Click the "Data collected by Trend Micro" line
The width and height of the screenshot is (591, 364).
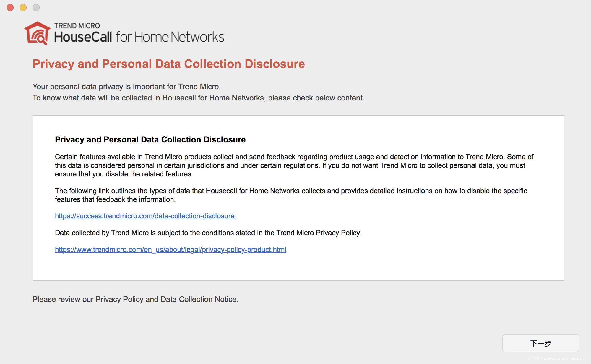coord(208,233)
